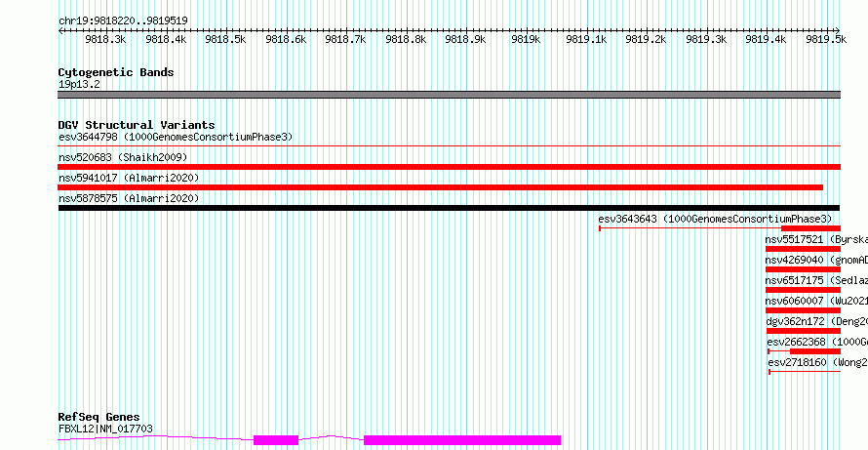Click the 9818.9k ruler tick label
The width and height of the screenshot is (868, 450).
(465, 39)
